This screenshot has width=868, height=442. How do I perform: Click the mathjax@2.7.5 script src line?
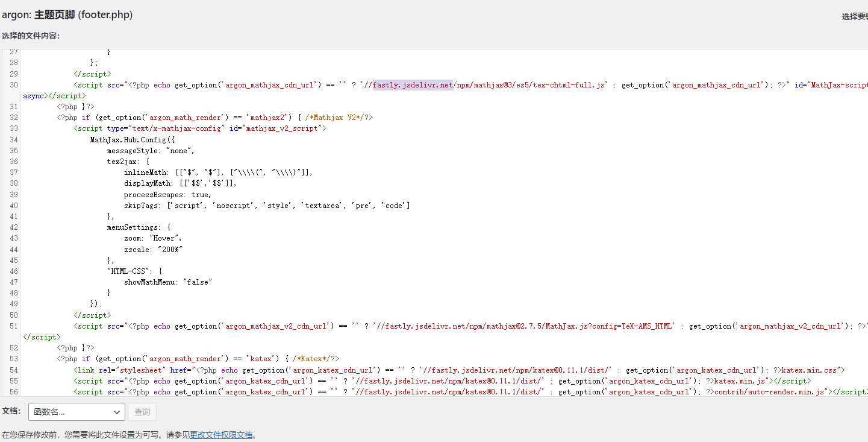[x=470, y=326]
